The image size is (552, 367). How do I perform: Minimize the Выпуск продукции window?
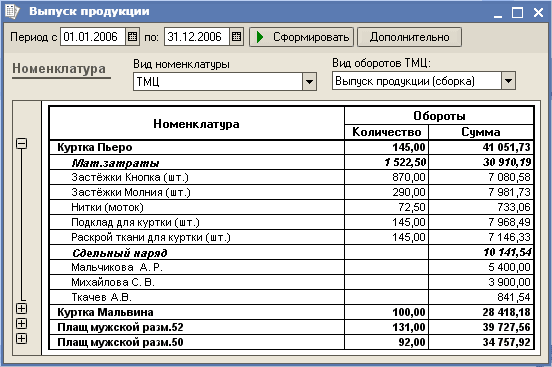pos(498,13)
